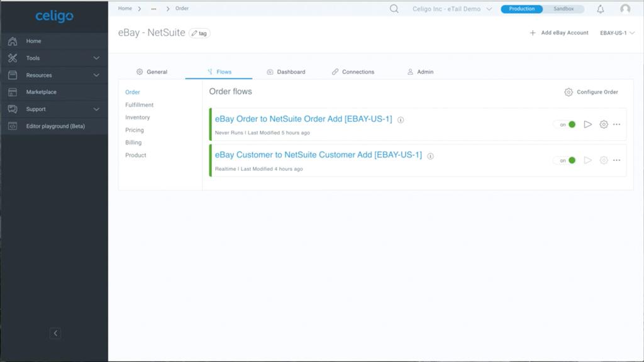Toggle off the eBay Order flow
The height and width of the screenshot is (362, 644).
pos(568,124)
